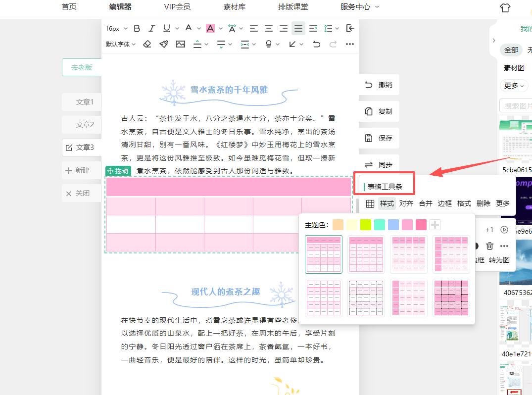The height and width of the screenshot is (395, 532).
Task: Open the 默认字体 font family dropdown
Action: 120,44
